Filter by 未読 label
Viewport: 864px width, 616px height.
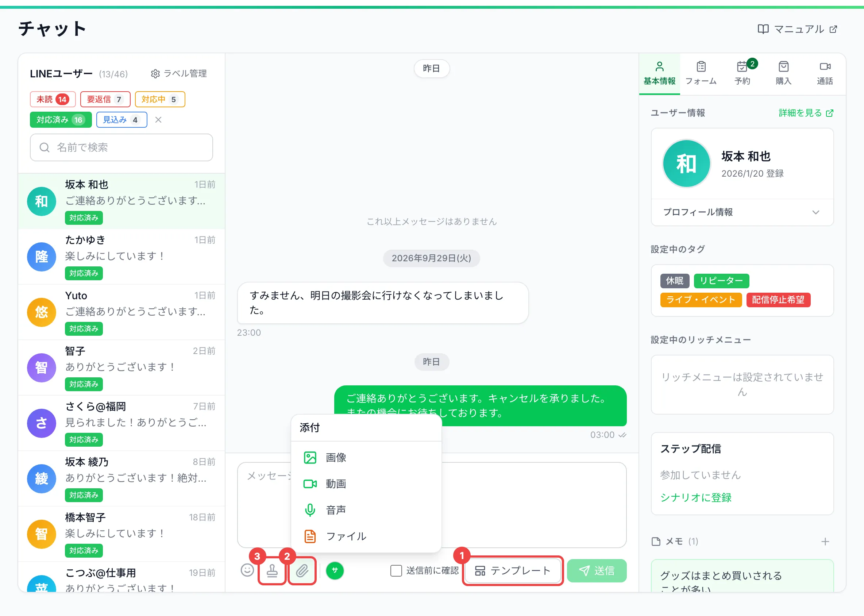(53, 99)
